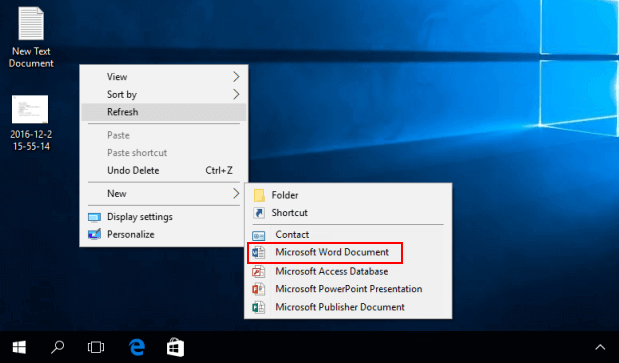Click the Display settings monitor icon
This screenshot has height=363, width=619.
coord(94,217)
